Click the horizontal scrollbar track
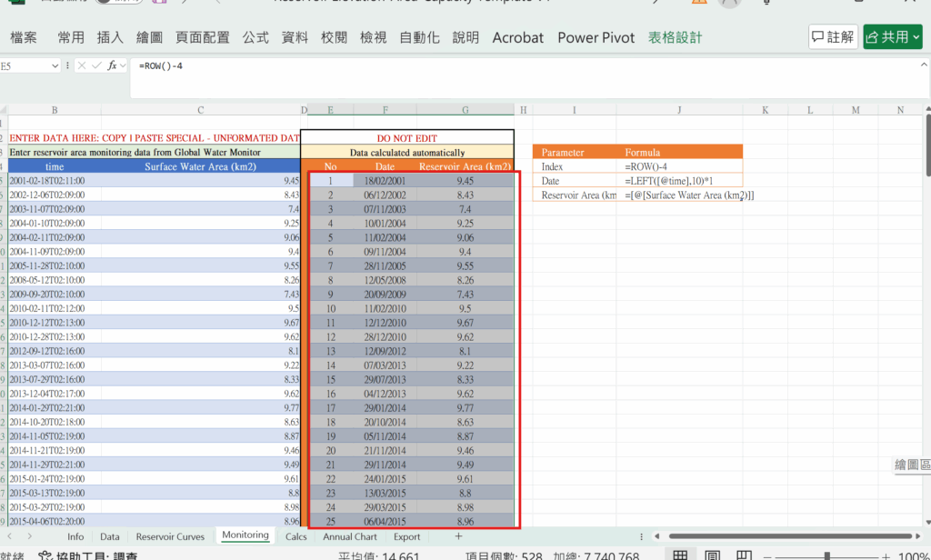931x560 pixels. 790,536
